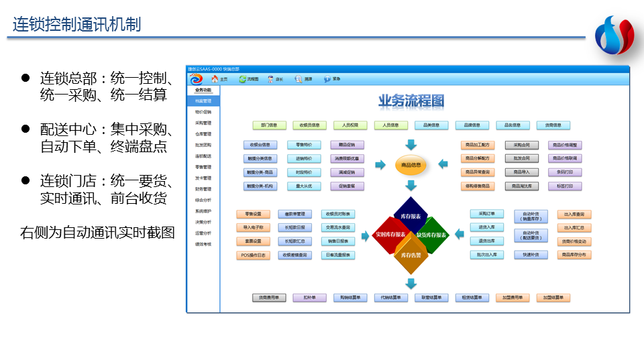This screenshot has height=362, width=644.
Task: Switch to 财务管理 in the sidebar
Action: tap(203, 189)
